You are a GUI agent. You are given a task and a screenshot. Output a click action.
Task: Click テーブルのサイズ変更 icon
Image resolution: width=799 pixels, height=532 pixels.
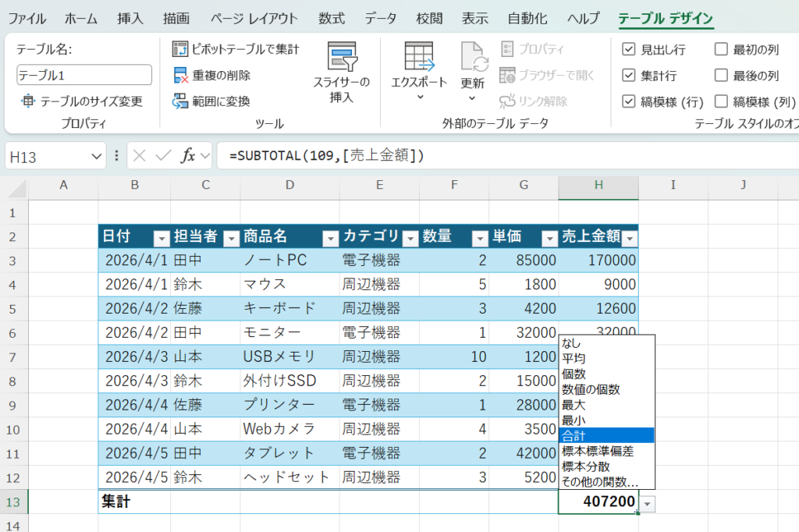point(28,101)
